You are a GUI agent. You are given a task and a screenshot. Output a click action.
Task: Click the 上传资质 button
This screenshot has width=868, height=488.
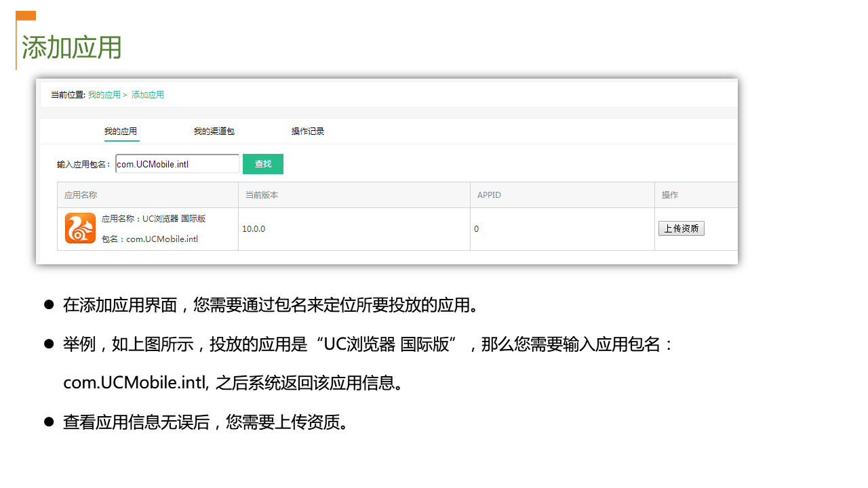click(682, 228)
